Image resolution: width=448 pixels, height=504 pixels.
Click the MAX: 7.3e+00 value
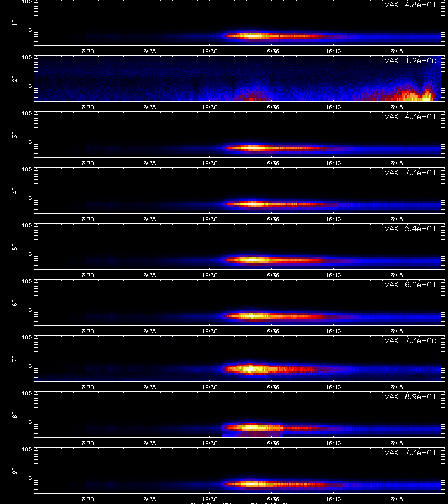pyautogui.click(x=410, y=340)
